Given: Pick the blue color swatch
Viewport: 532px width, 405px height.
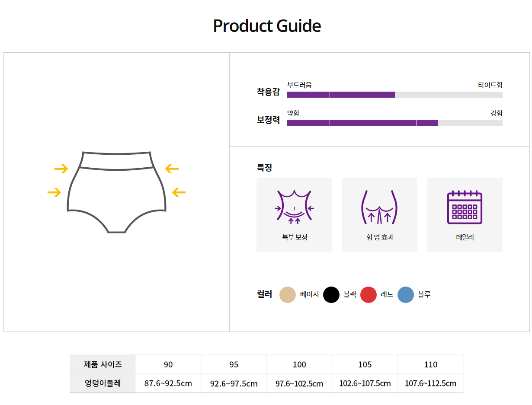Looking at the screenshot, I should click(406, 295).
